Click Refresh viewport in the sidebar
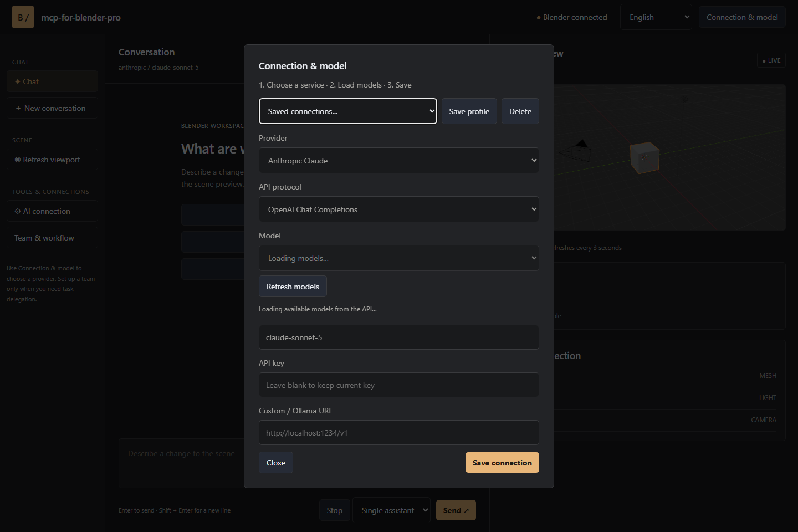Viewport: 798px width, 532px height. 52,160
